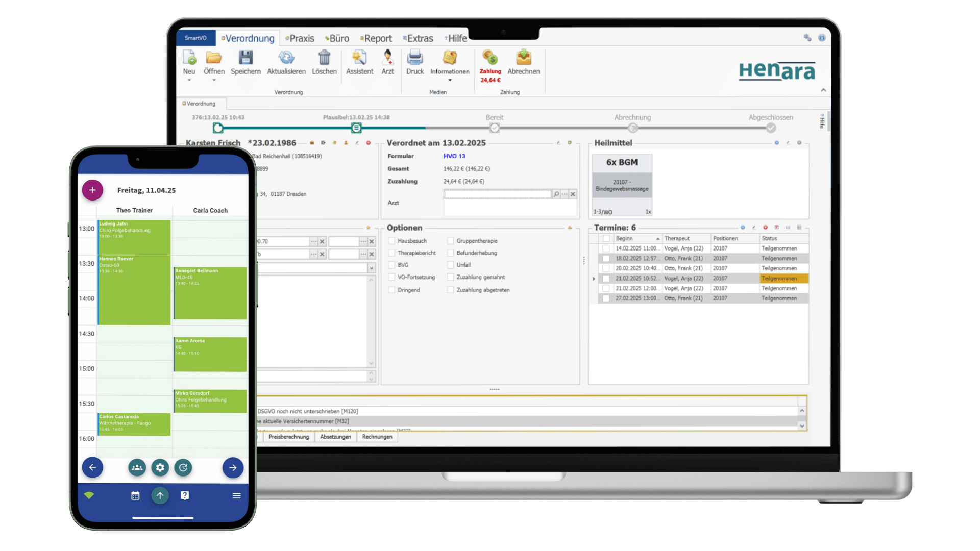Viewport: 980px width, 551px height.
Task: Open the Informationen dropdown arrow
Action: point(450,79)
